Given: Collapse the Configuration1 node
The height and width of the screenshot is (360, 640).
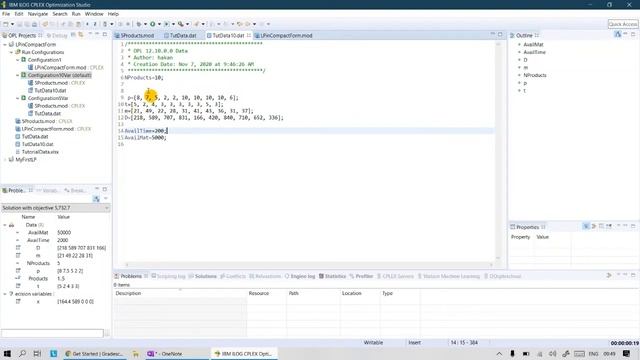Looking at the screenshot, I should pyautogui.click(x=18, y=60).
